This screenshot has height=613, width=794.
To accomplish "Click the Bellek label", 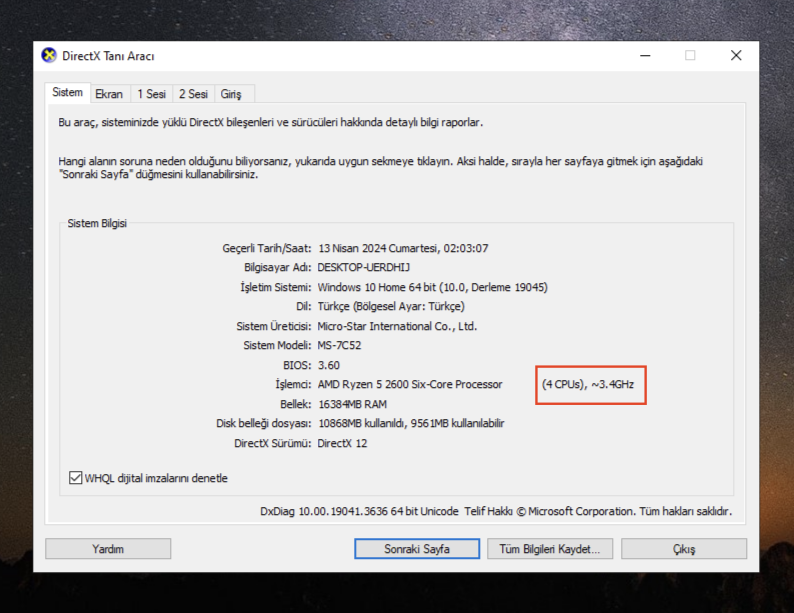I will coord(296,404).
